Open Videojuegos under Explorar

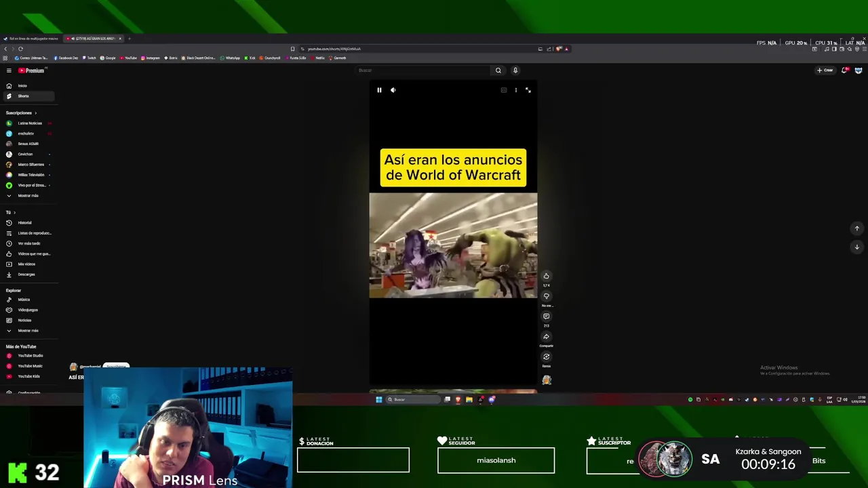[x=27, y=310]
